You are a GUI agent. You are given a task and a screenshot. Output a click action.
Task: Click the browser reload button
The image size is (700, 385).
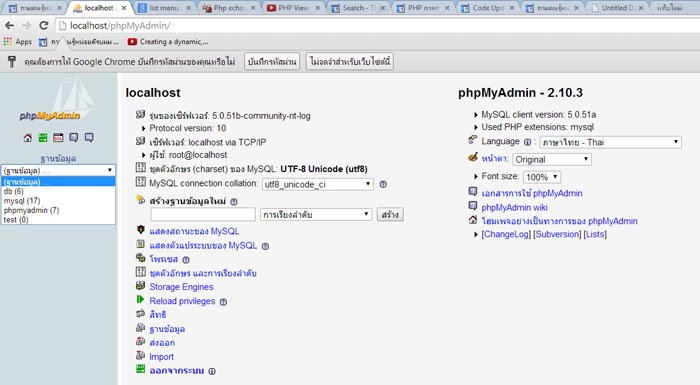click(44, 25)
